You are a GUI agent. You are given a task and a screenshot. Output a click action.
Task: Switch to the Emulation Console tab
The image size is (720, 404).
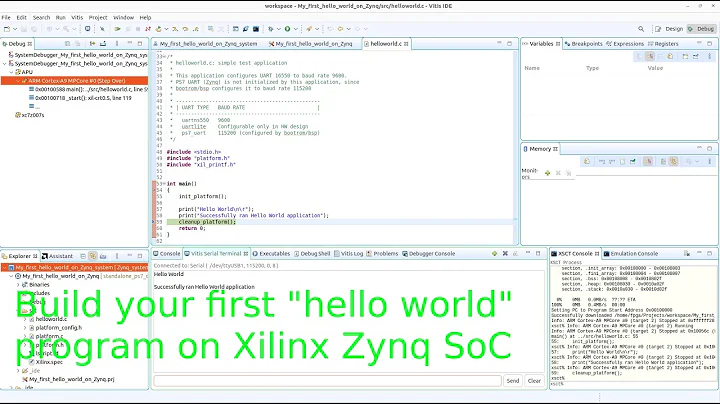[x=630, y=253]
